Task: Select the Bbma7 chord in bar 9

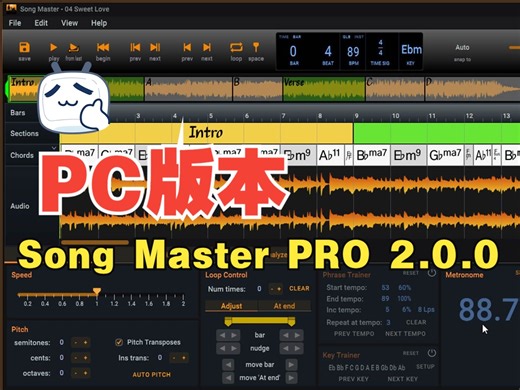Action: [371, 155]
